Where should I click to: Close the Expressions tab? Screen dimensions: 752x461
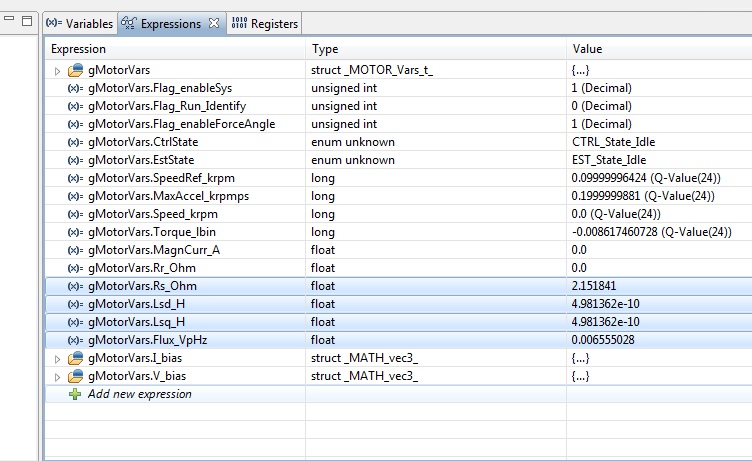213,23
